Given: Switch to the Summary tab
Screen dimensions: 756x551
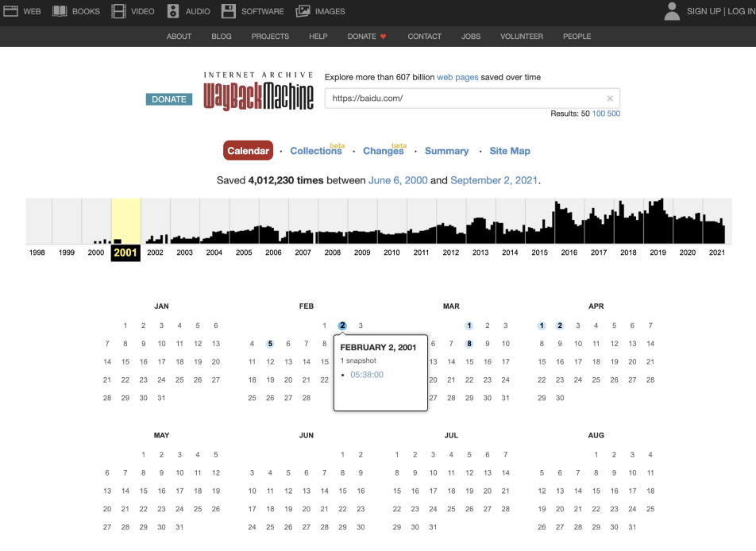Looking at the screenshot, I should tap(446, 151).
